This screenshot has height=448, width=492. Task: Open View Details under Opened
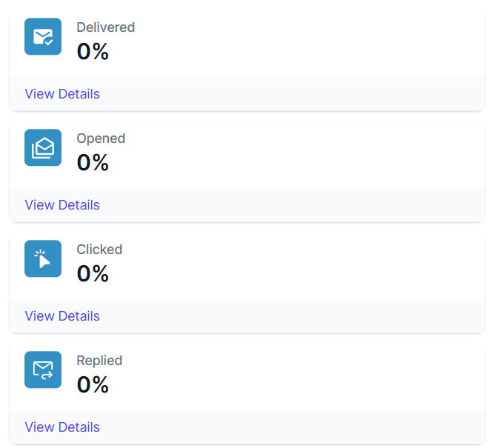tap(62, 205)
